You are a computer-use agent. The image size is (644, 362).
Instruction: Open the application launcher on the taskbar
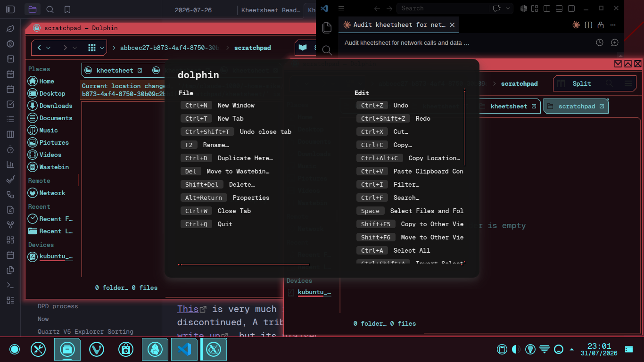(x=15, y=349)
